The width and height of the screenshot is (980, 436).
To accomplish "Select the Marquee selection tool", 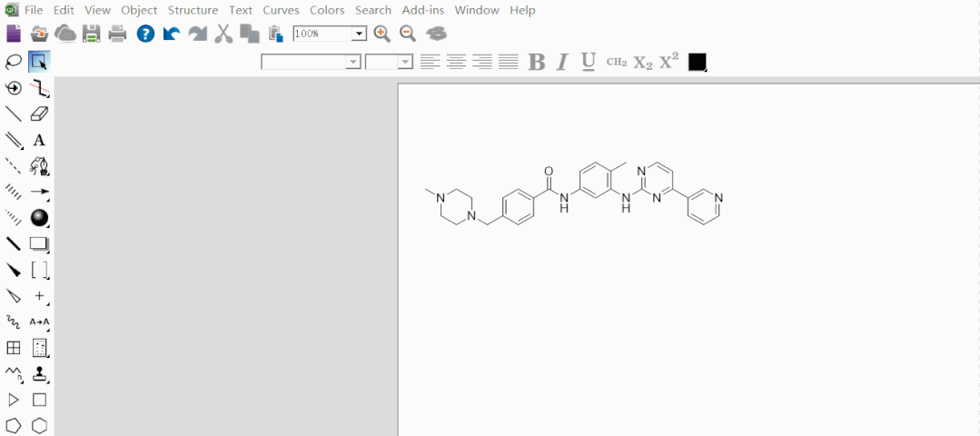I will 39,62.
